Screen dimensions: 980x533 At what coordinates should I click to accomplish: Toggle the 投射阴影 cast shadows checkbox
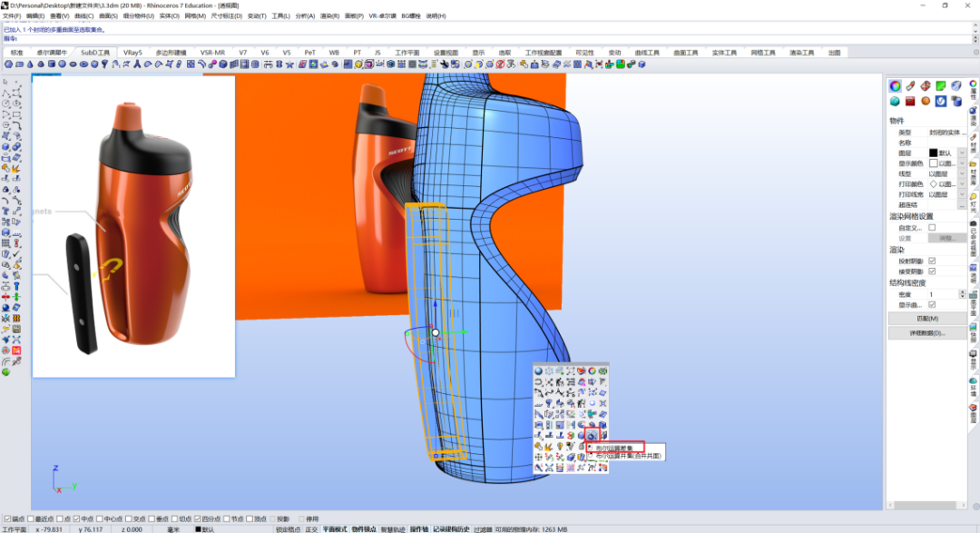[932, 261]
